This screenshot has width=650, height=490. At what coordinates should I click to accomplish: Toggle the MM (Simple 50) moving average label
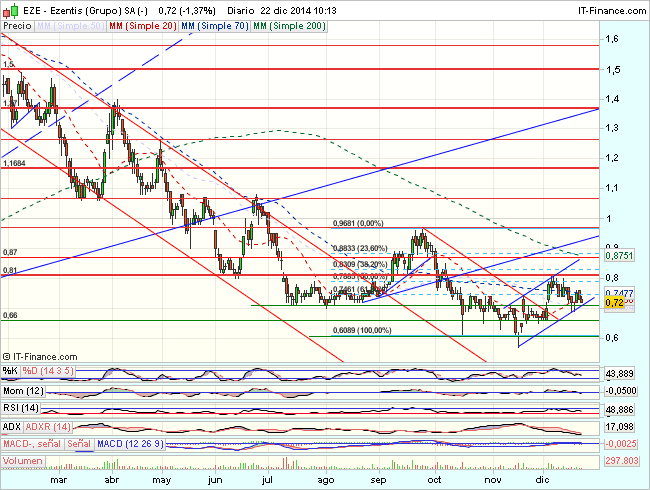coord(70,26)
